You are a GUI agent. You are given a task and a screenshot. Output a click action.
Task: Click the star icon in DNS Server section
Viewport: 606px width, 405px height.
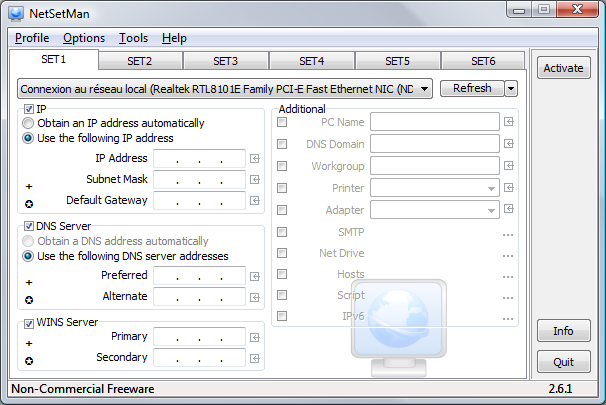pyautogui.click(x=29, y=300)
